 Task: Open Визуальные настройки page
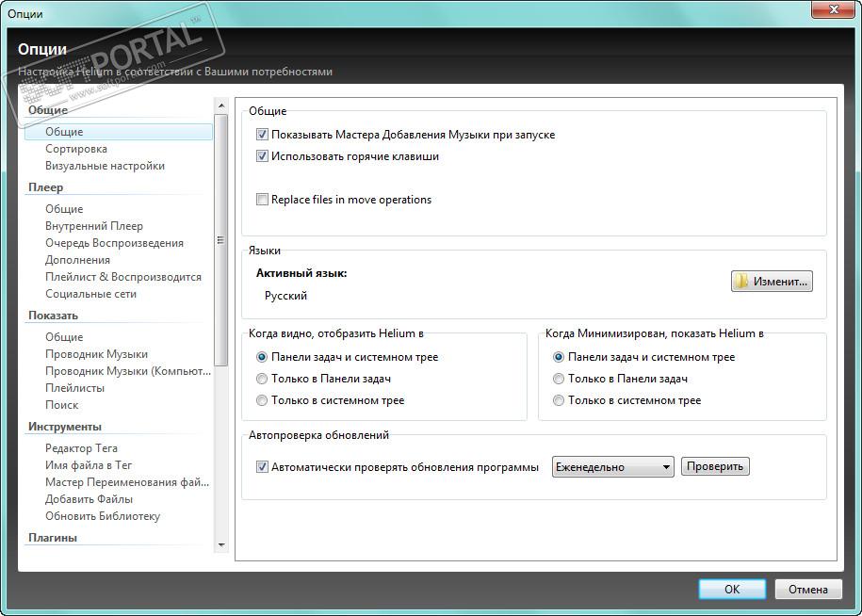coord(105,166)
